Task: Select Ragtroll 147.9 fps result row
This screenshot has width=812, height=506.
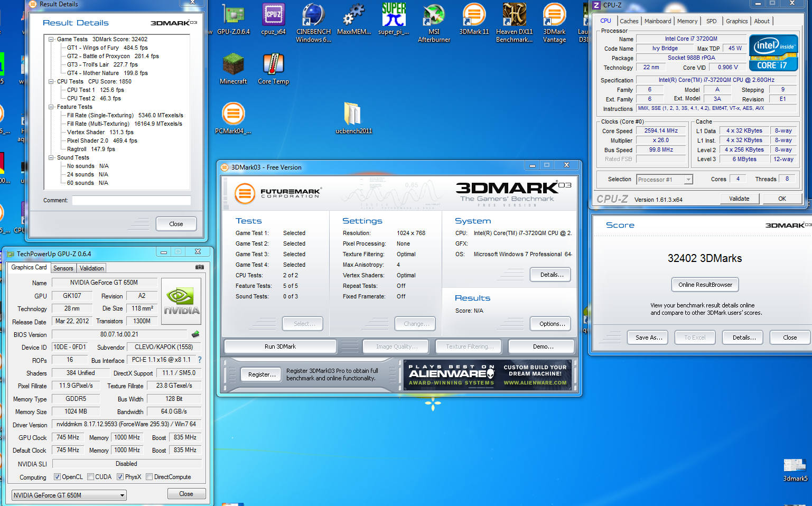Action: click(x=91, y=149)
